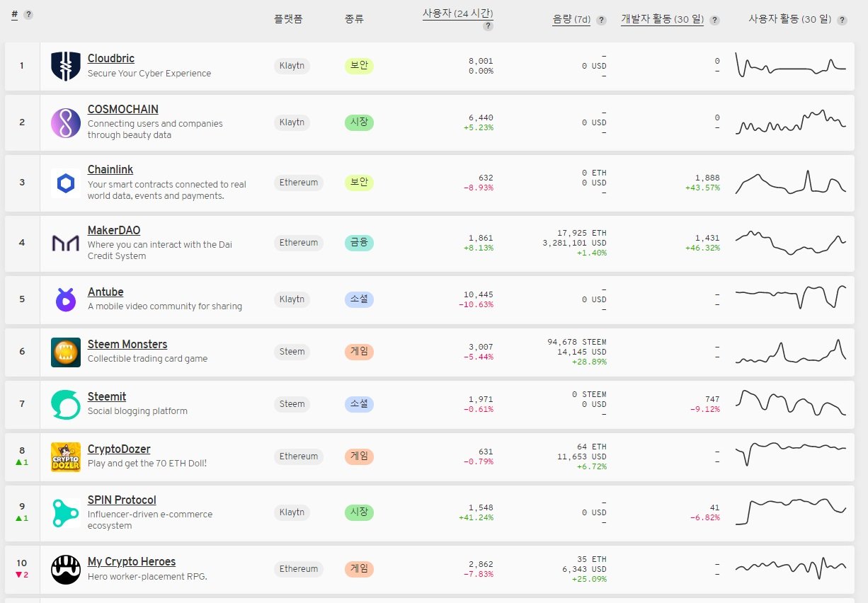Click 보안 category tag in Cloudbric row
868x603 pixels.
[359, 66]
